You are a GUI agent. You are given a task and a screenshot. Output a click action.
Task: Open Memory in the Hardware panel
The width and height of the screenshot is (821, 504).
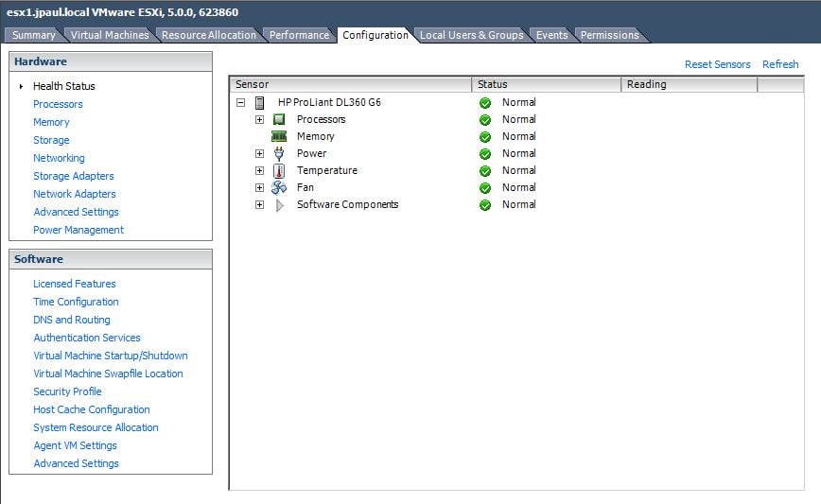(51, 122)
